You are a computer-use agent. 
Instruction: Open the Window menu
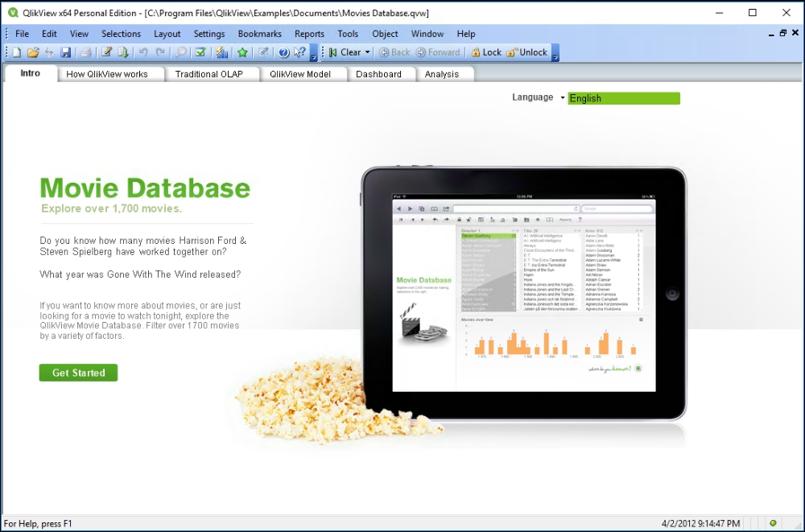[427, 34]
